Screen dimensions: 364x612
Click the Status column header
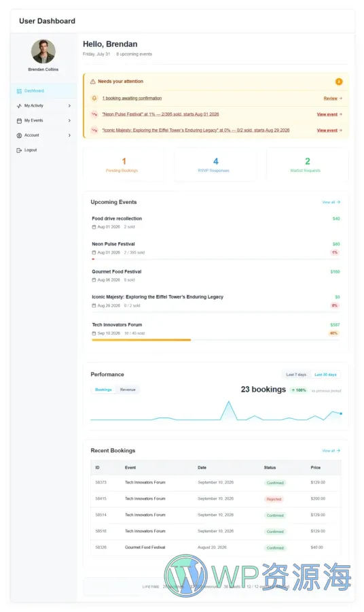click(270, 468)
